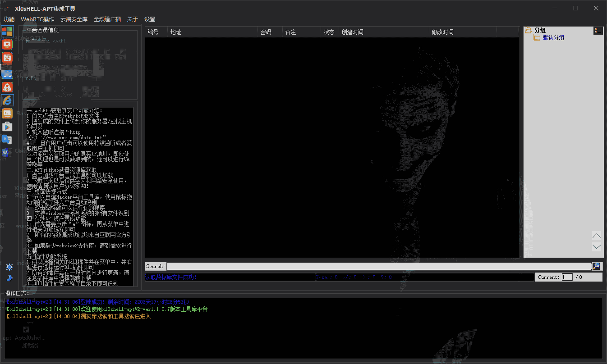Click the up chevron in the group panel
The width and height of the screenshot is (607, 364).
(597, 236)
